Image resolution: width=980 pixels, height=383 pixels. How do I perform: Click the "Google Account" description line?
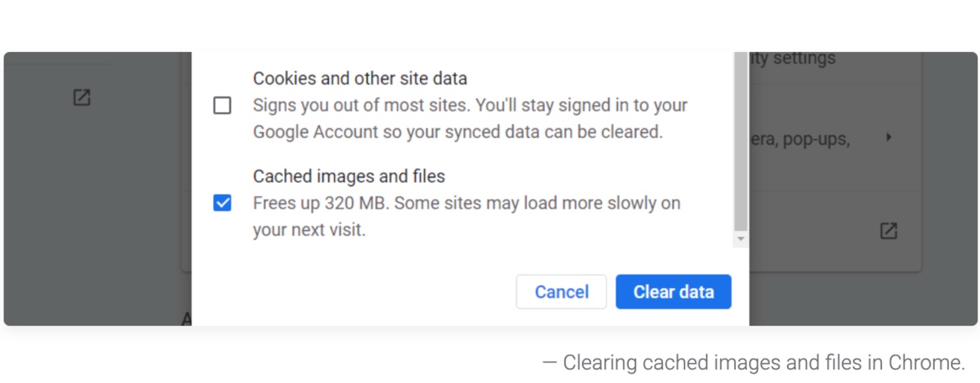tap(457, 132)
